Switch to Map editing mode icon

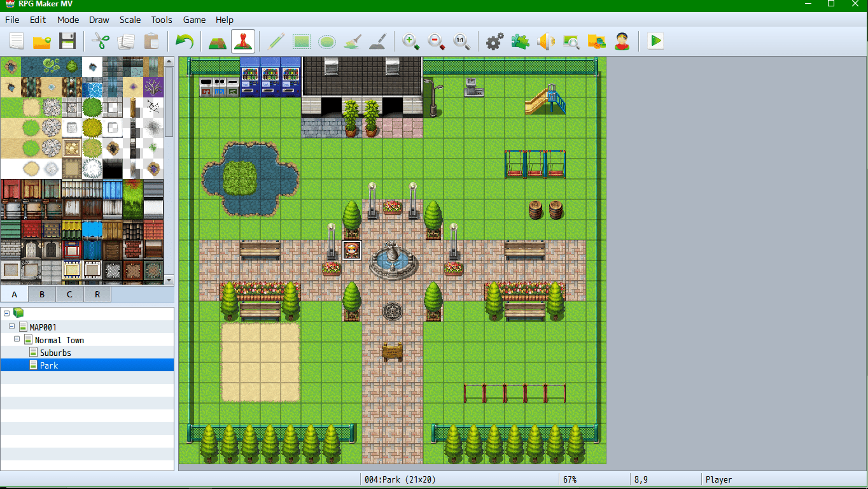pos(218,41)
